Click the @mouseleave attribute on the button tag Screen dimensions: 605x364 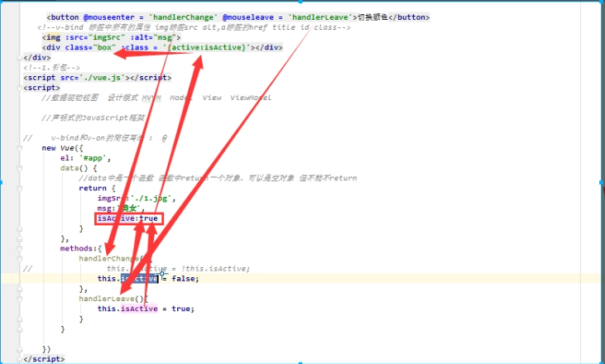(x=248, y=17)
